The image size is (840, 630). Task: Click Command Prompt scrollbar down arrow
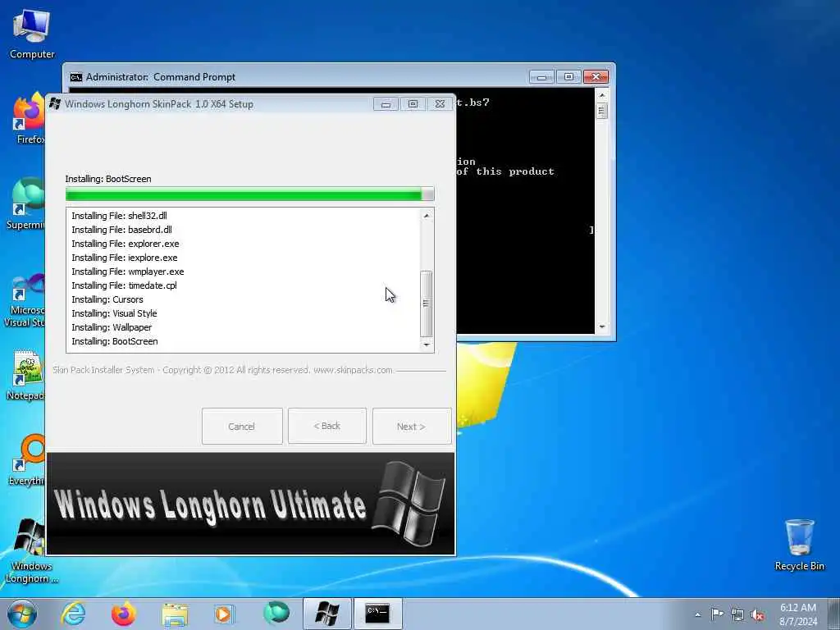(601, 326)
